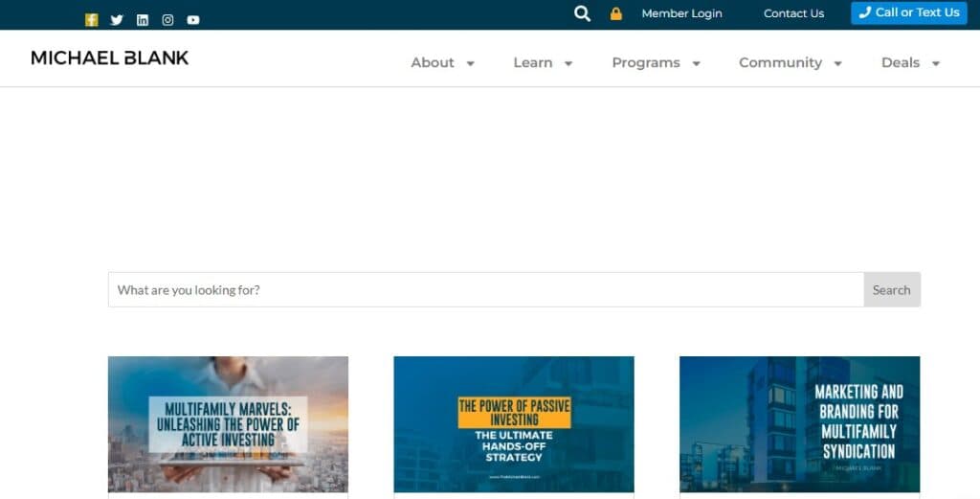Open the Community menu
The image size is (980, 499).
click(x=780, y=62)
